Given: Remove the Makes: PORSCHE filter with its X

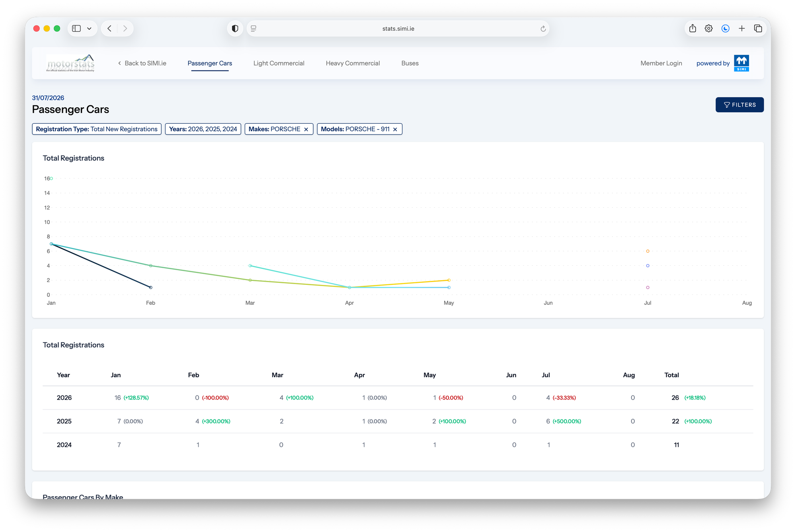Looking at the screenshot, I should (306, 129).
